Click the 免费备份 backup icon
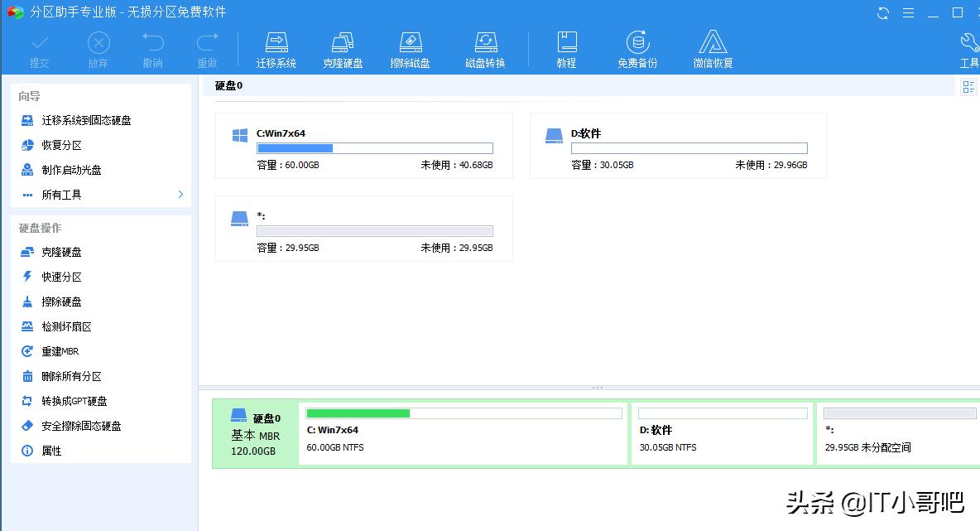The width and height of the screenshot is (980, 531). click(x=637, y=47)
